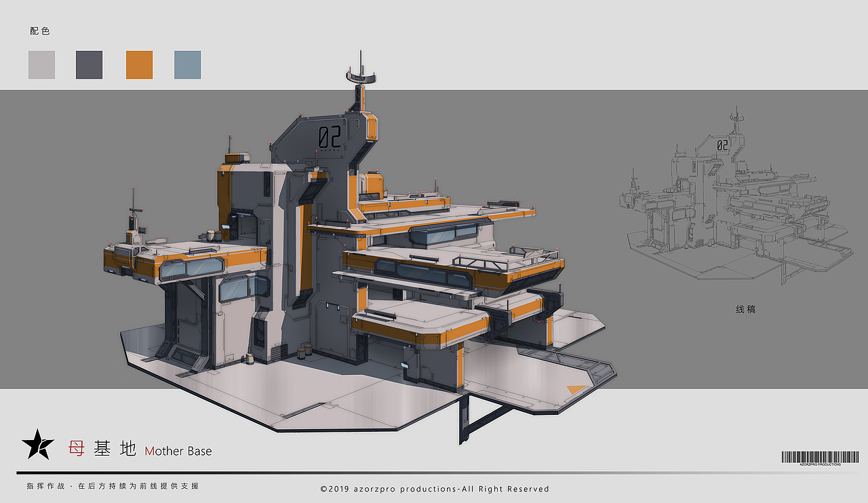Click the line-art sketch thumbnail of the base

[x=736, y=195]
